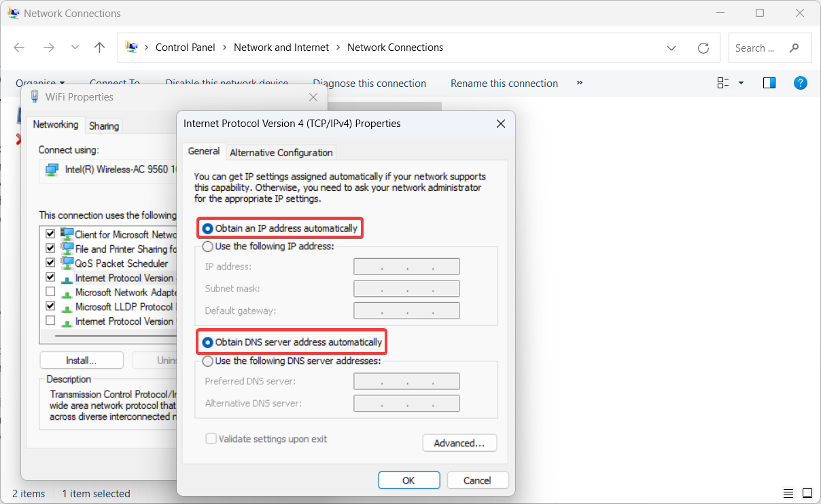Focus the Search box in Network Connections

[x=770, y=48]
